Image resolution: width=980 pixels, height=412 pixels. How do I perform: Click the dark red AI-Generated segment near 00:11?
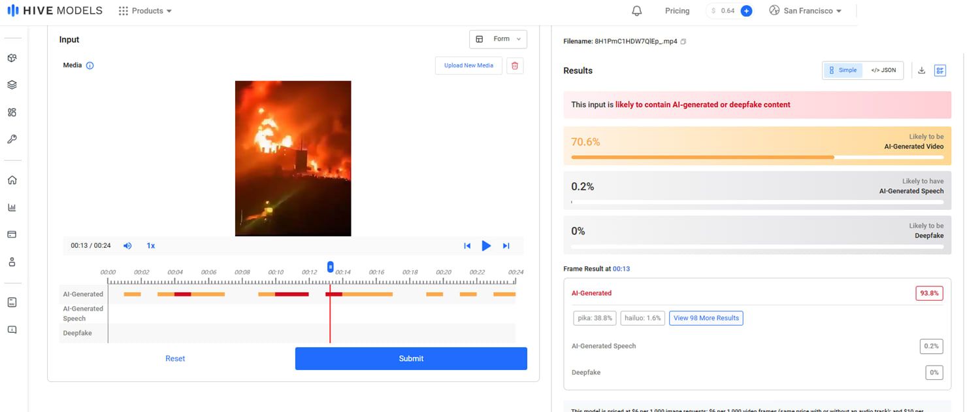[291, 294]
